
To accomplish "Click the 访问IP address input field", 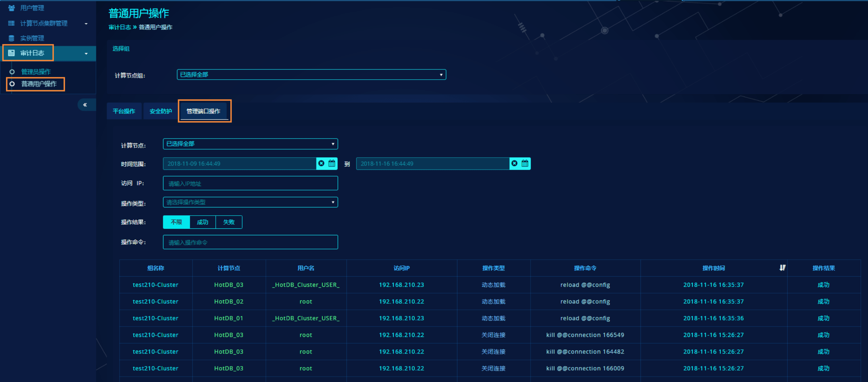I will tap(250, 183).
